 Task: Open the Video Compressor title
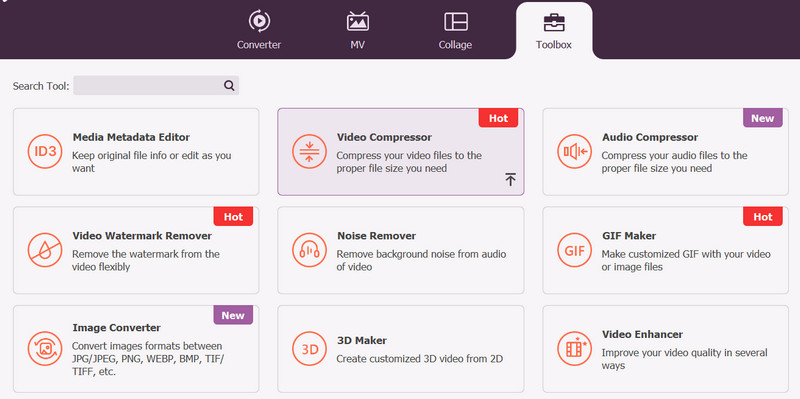coord(384,137)
